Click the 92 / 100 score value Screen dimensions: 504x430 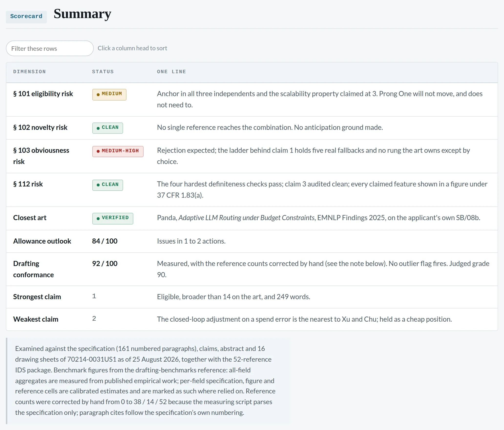105,264
